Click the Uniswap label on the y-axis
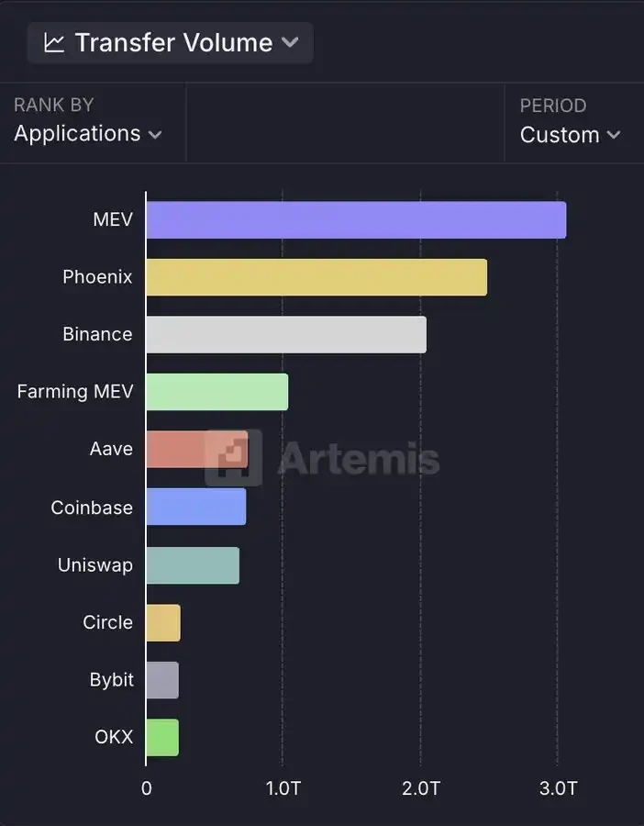This screenshot has width=644, height=826. click(x=95, y=564)
